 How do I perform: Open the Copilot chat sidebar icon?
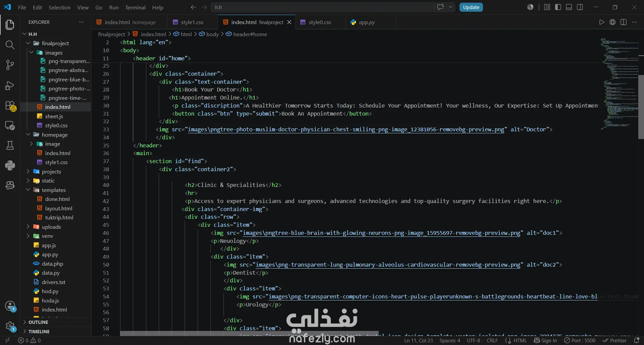(x=10, y=185)
